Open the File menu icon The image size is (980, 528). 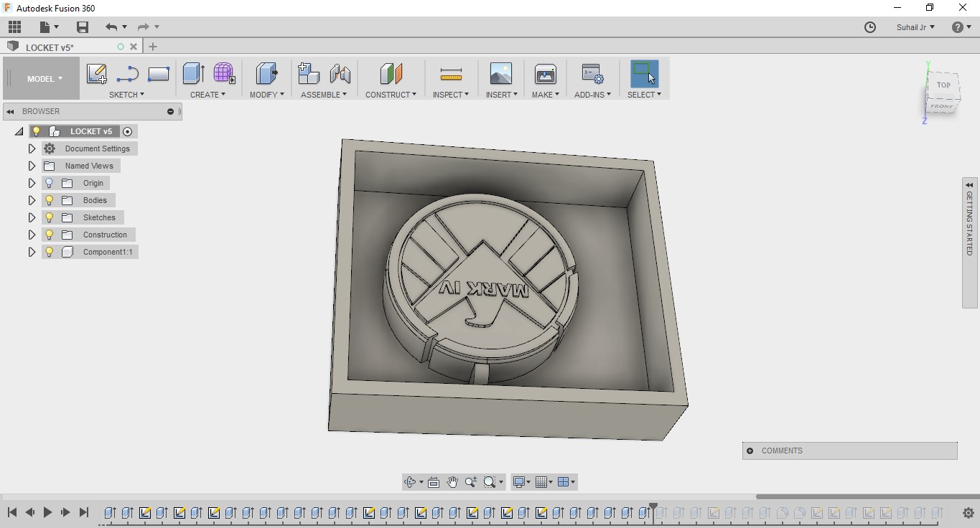click(x=49, y=27)
